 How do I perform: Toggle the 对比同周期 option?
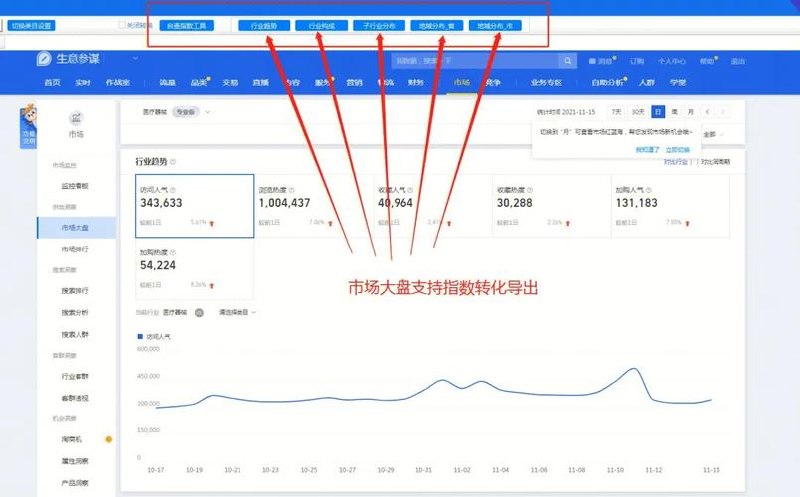click(x=715, y=162)
